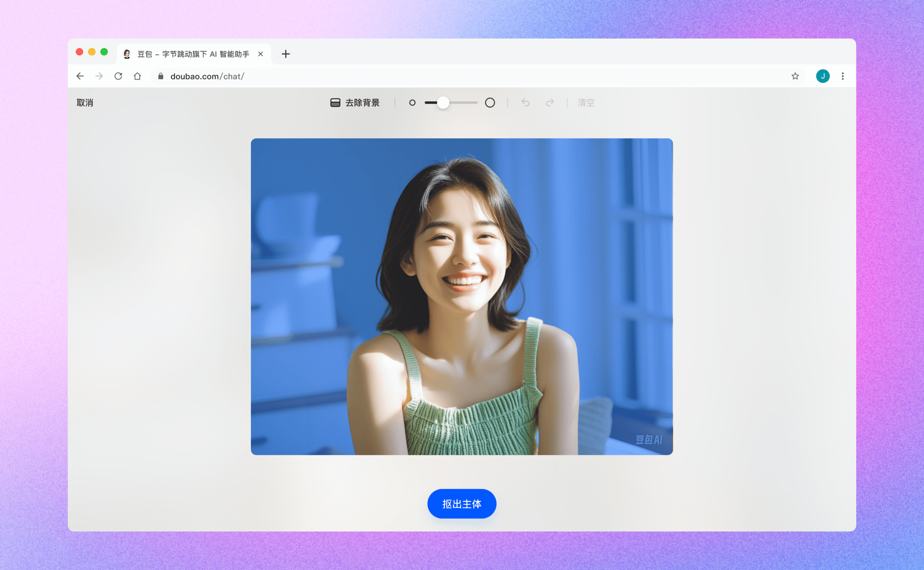Bookmark page with star icon
Viewport: 924px width, 570px height.
pos(795,76)
